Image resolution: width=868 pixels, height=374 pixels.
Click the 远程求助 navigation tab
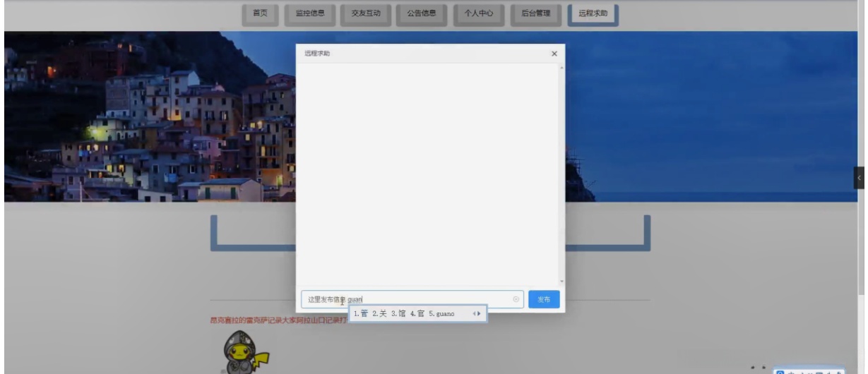point(593,14)
